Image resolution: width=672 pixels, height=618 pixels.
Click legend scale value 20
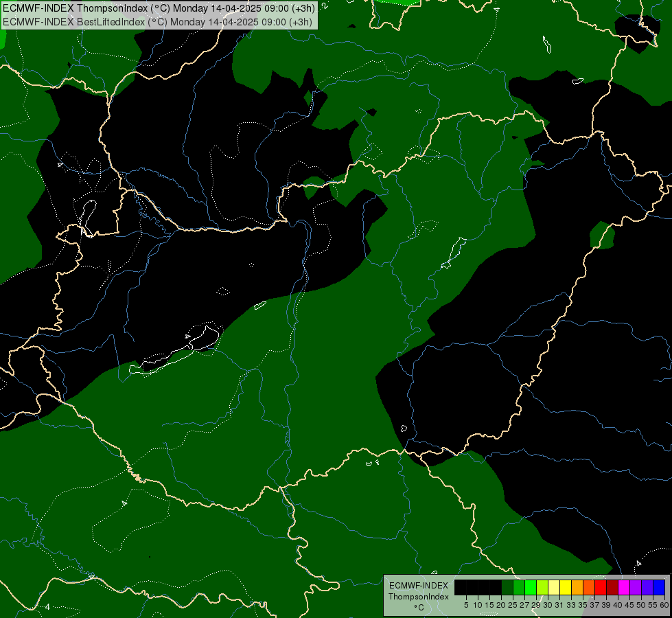pyautogui.click(x=502, y=605)
